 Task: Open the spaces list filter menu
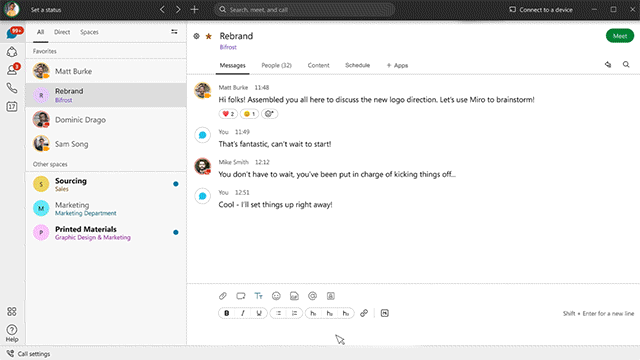click(174, 32)
